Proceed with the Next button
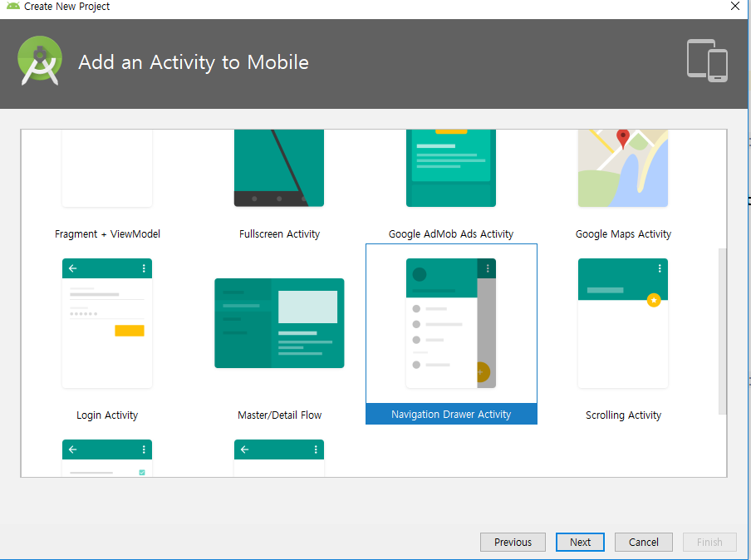The image size is (751, 560). 580,542
